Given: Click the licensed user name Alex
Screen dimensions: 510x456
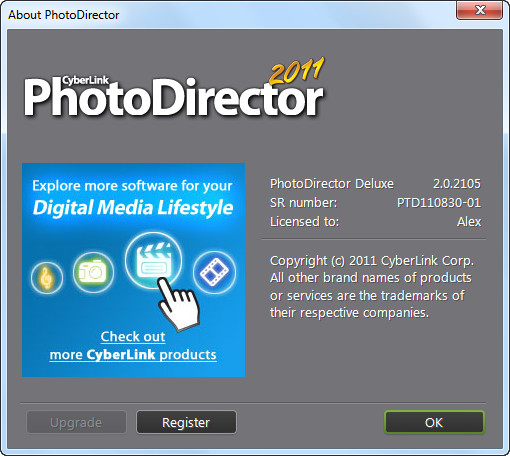Looking at the screenshot, I should click(x=469, y=222).
